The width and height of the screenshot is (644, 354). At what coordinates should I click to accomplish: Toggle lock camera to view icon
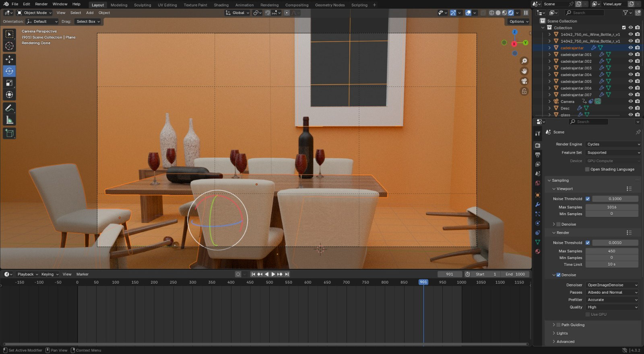pyautogui.click(x=524, y=91)
